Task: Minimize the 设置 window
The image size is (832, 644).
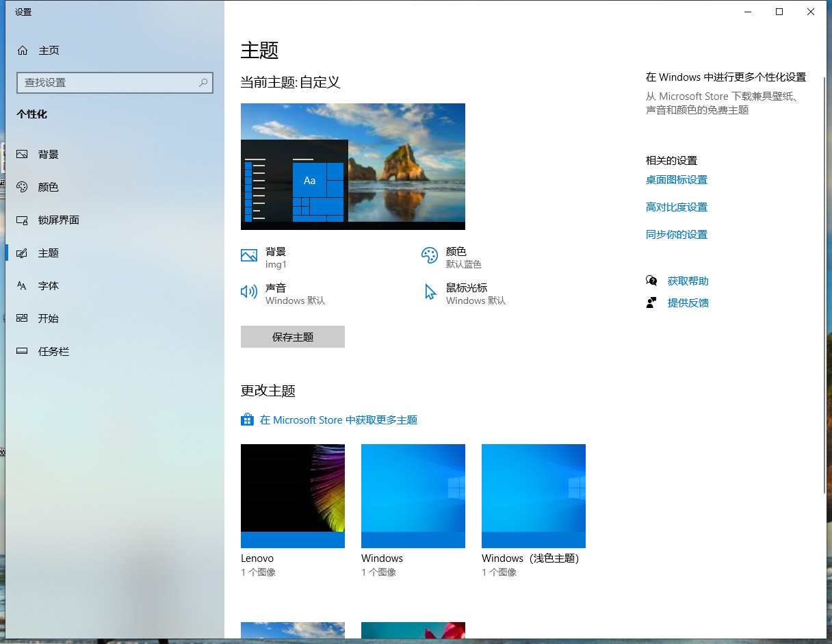Action: tap(747, 12)
